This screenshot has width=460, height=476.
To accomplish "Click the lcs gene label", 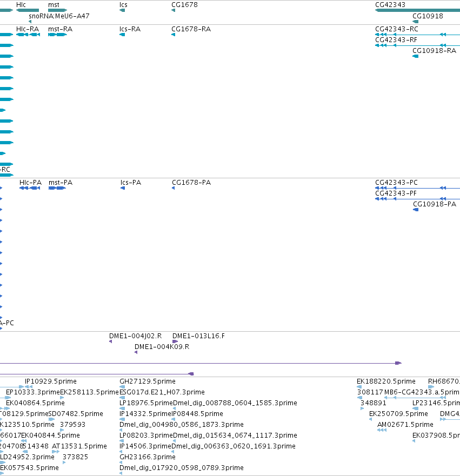I will 123,5.
